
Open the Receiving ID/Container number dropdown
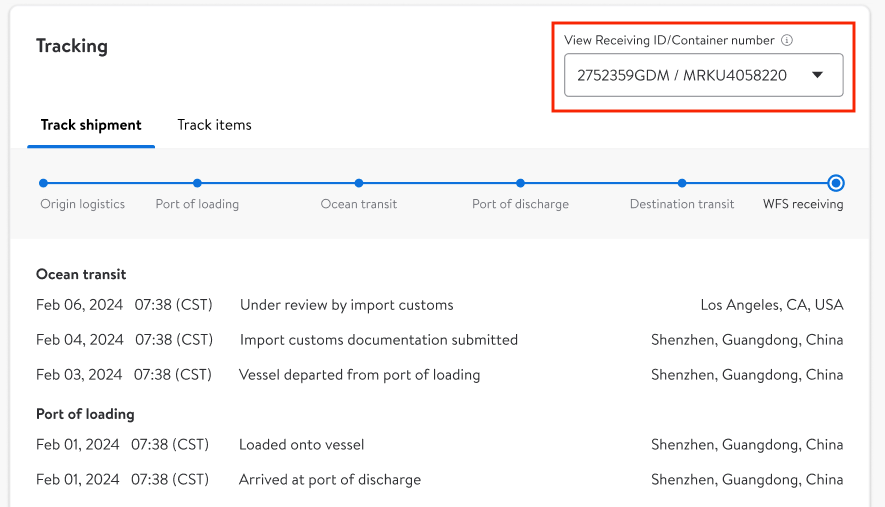703,75
